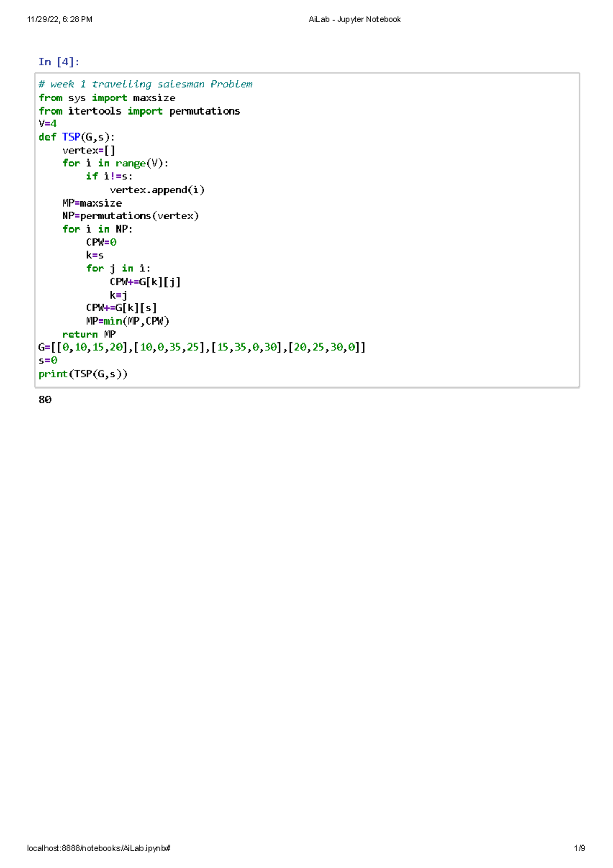Click the In [4] cell prompt label
The width and height of the screenshot is (613, 868).
pyautogui.click(x=59, y=62)
